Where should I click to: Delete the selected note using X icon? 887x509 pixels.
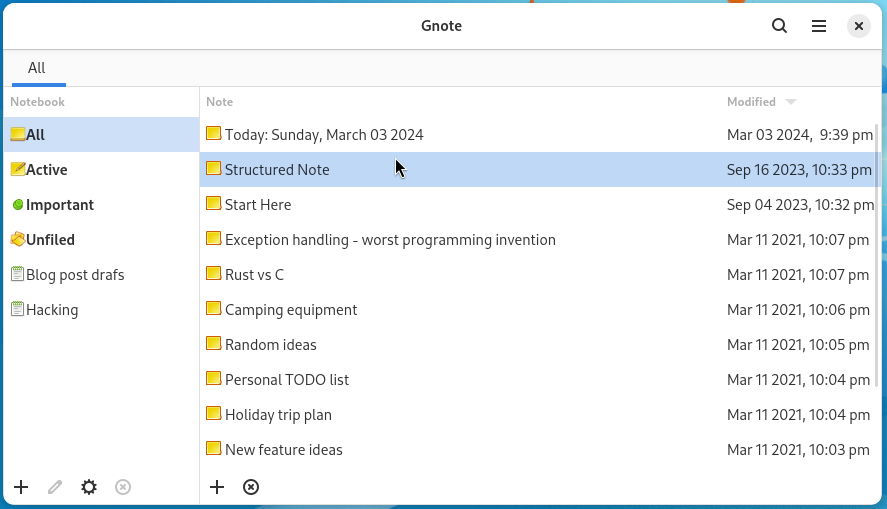pos(251,487)
